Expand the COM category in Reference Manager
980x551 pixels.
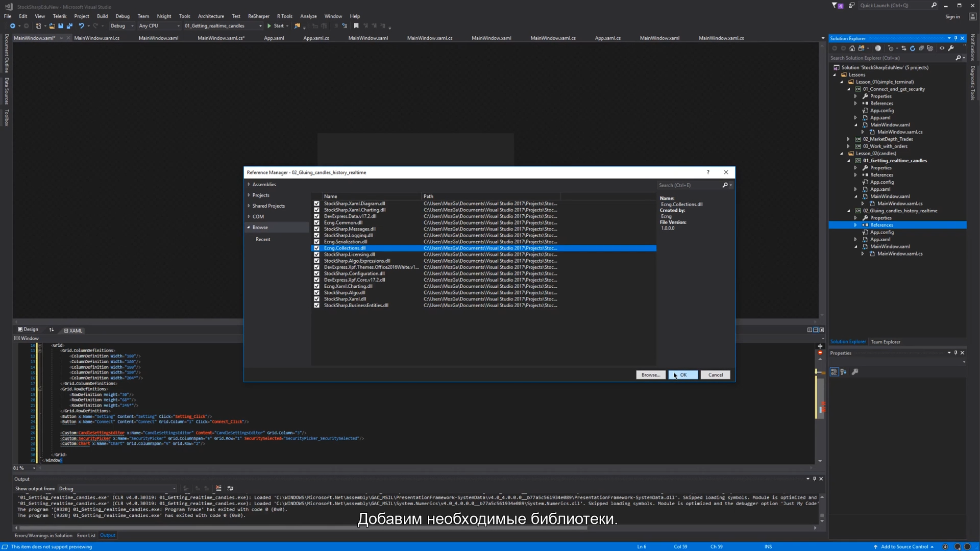coord(249,217)
